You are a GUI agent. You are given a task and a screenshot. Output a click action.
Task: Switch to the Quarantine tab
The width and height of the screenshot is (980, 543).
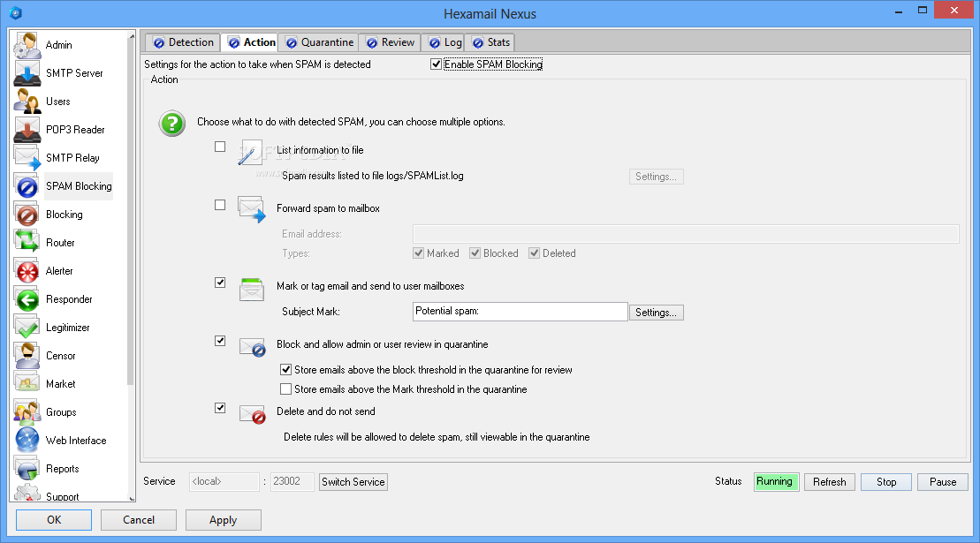pos(319,42)
